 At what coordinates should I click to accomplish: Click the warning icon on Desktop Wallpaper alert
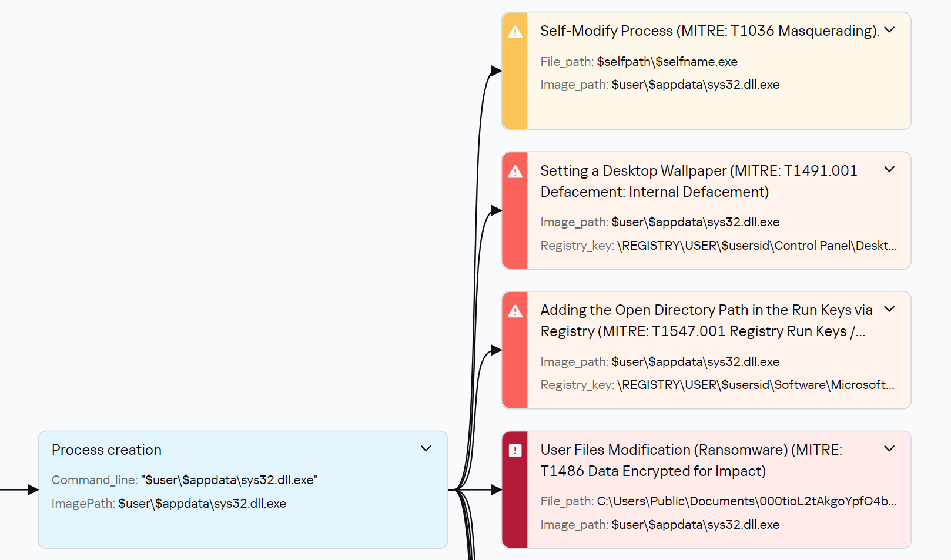tap(515, 172)
